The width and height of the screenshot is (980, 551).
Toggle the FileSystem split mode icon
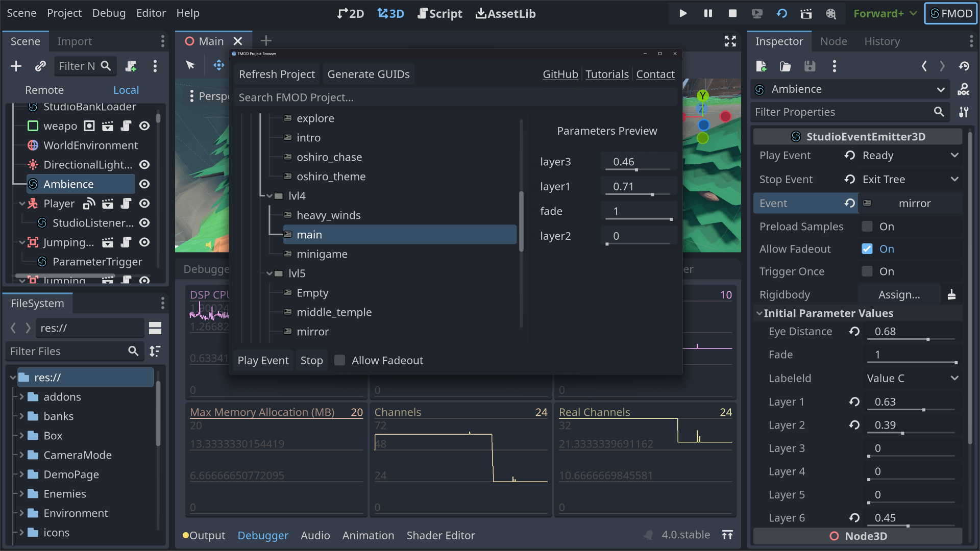pos(155,328)
